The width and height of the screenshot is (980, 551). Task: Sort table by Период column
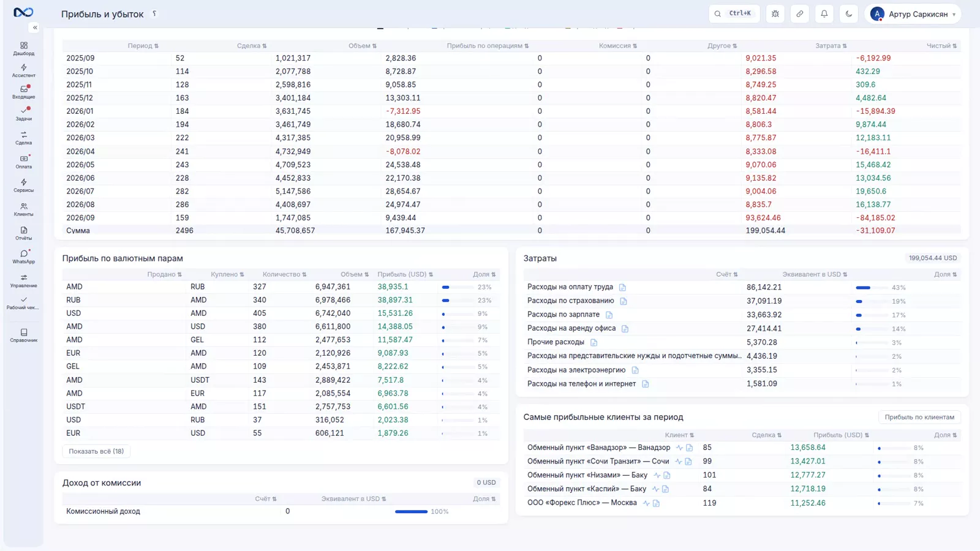143,46
